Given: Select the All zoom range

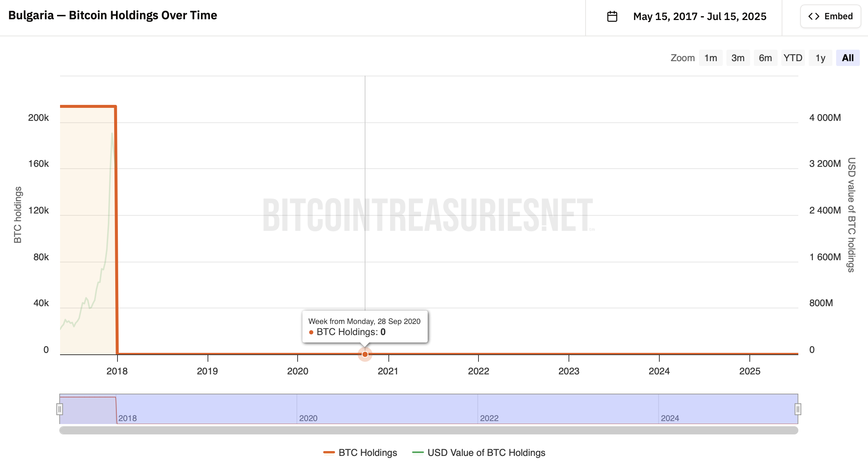Looking at the screenshot, I should [x=848, y=58].
